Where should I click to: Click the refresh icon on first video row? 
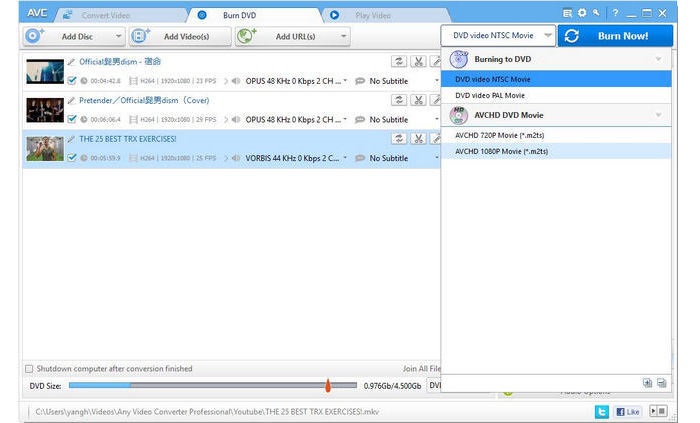pos(399,61)
